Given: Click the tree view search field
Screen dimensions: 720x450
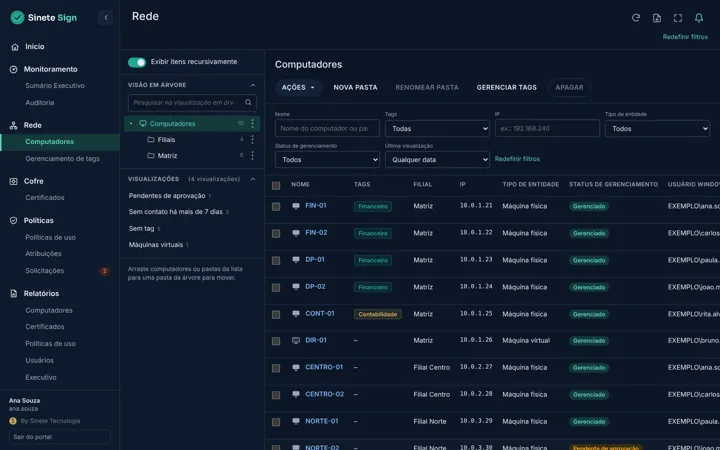Looking at the screenshot, I should click(x=192, y=102).
